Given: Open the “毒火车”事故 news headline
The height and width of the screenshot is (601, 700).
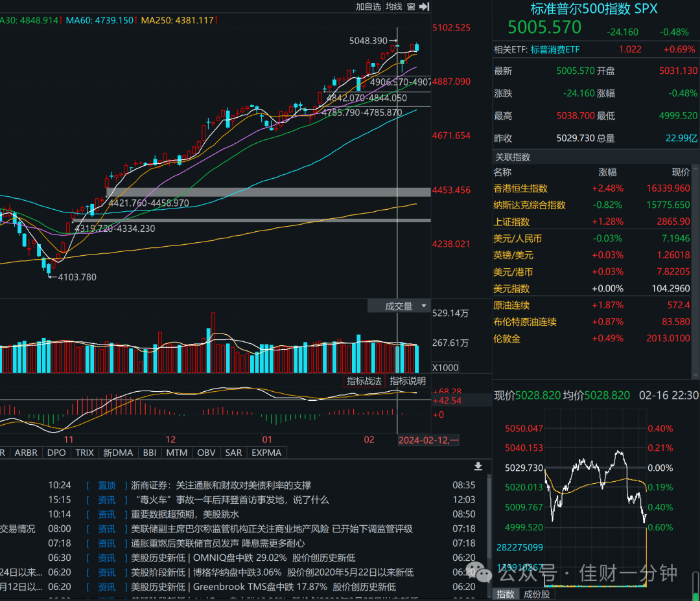Looking at the screenshot, I should tap(230, 500).
